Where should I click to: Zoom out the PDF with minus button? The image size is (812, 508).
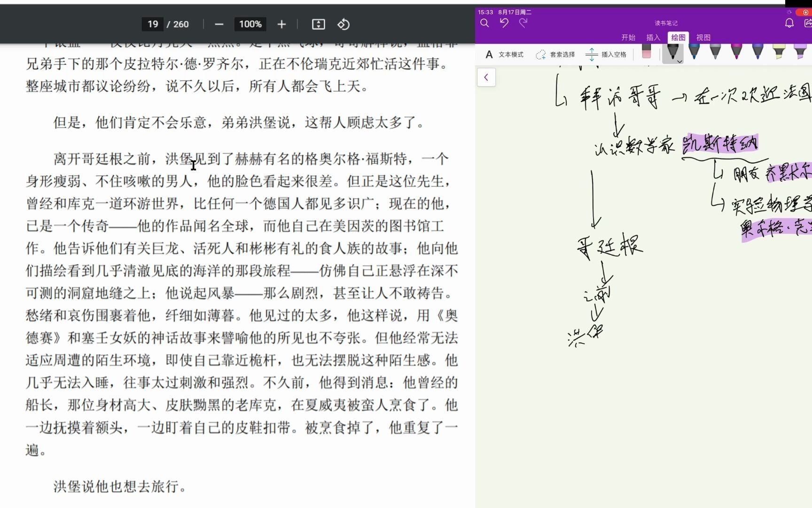219,24
